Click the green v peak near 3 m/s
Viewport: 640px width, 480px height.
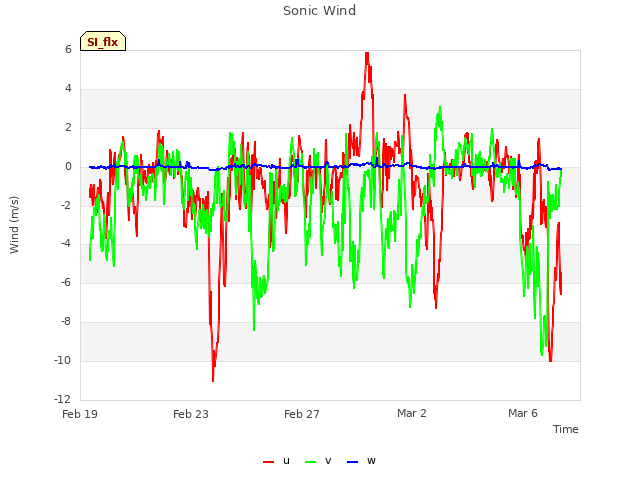[x=440, y=107]
